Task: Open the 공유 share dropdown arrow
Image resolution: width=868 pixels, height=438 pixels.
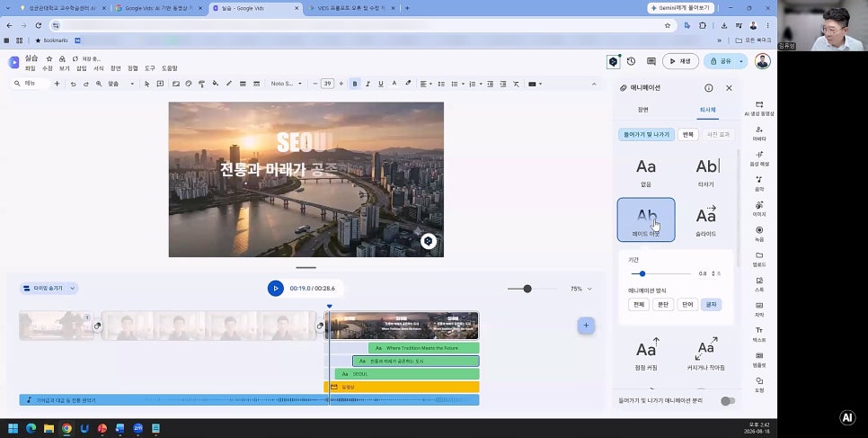Action: [x=741, y=61]
